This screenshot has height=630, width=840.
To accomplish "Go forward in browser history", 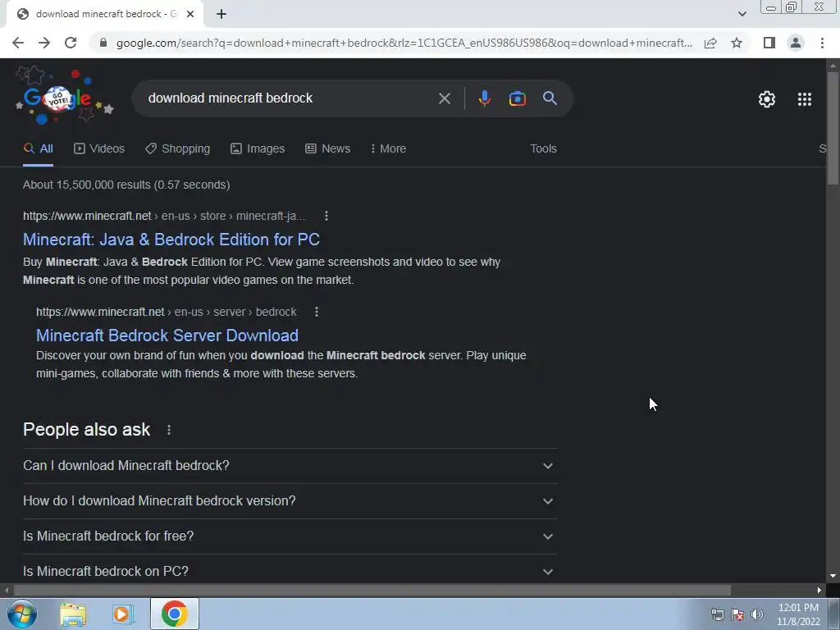I will point(44,43).
